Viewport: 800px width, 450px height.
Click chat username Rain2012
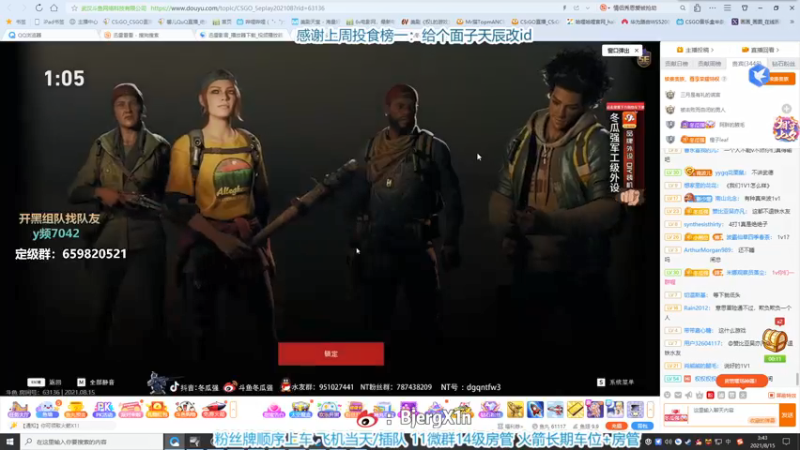pos(696,308)
